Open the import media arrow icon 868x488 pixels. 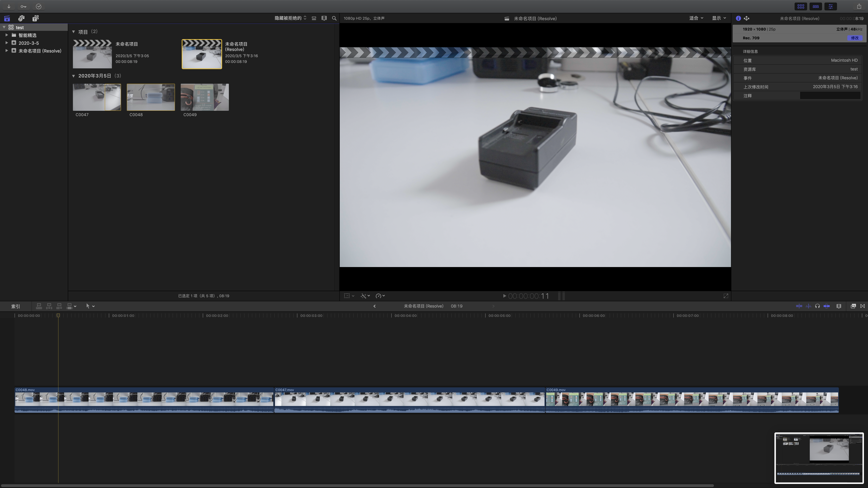point(9,6)
